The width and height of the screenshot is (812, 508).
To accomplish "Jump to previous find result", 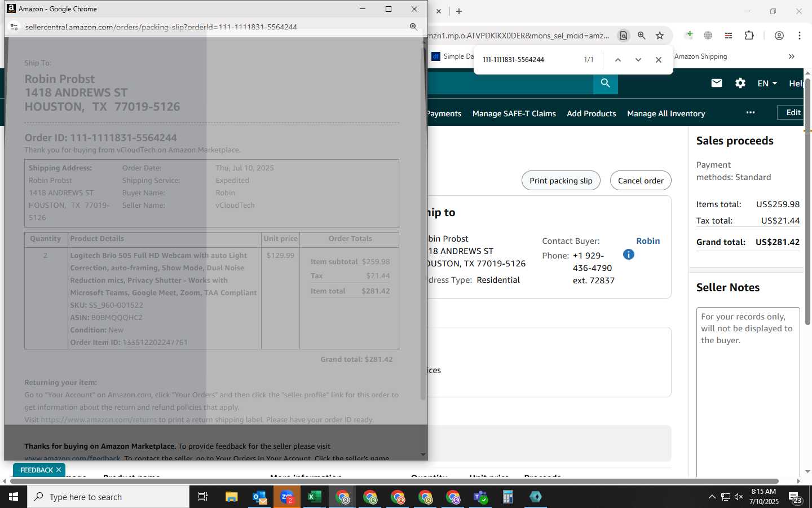I will [x=618, y=60].
